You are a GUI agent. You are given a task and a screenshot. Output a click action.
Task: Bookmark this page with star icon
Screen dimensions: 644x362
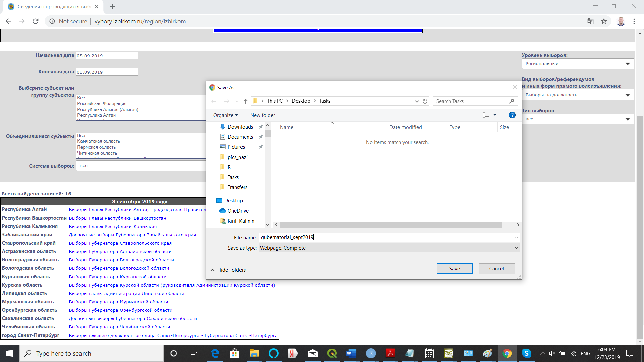(604, 21)
